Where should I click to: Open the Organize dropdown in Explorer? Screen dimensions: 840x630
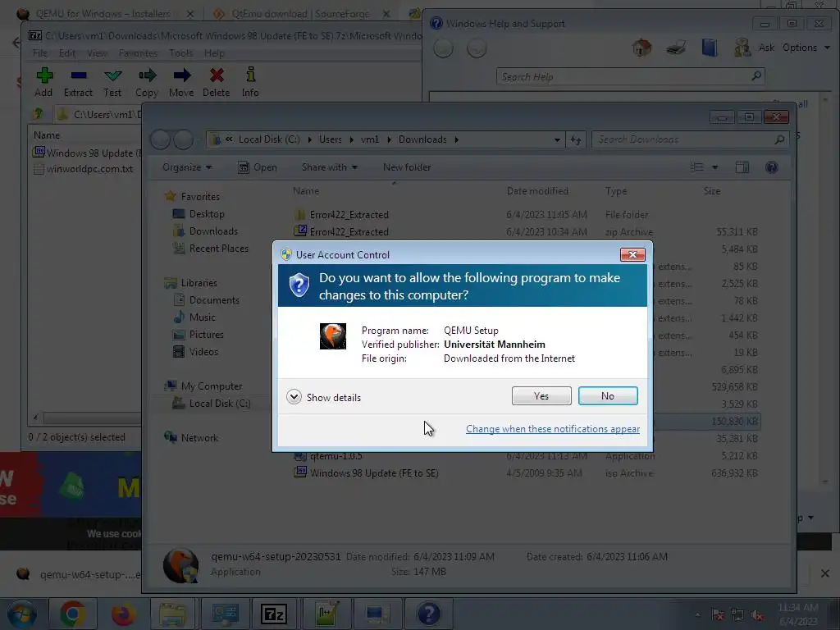[187, 167]
